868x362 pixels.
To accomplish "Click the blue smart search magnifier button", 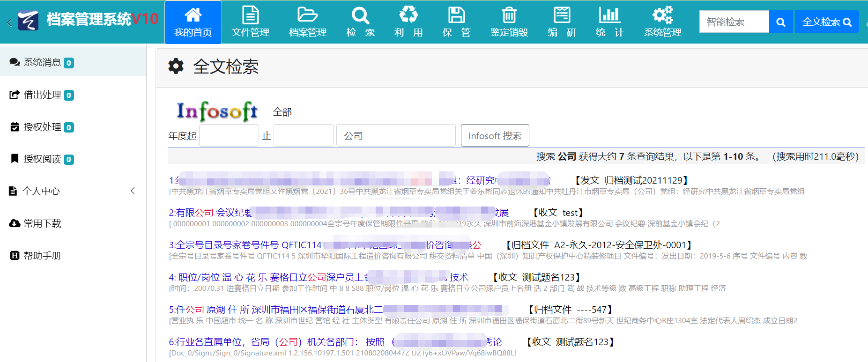I will click(x=781, y=22).
